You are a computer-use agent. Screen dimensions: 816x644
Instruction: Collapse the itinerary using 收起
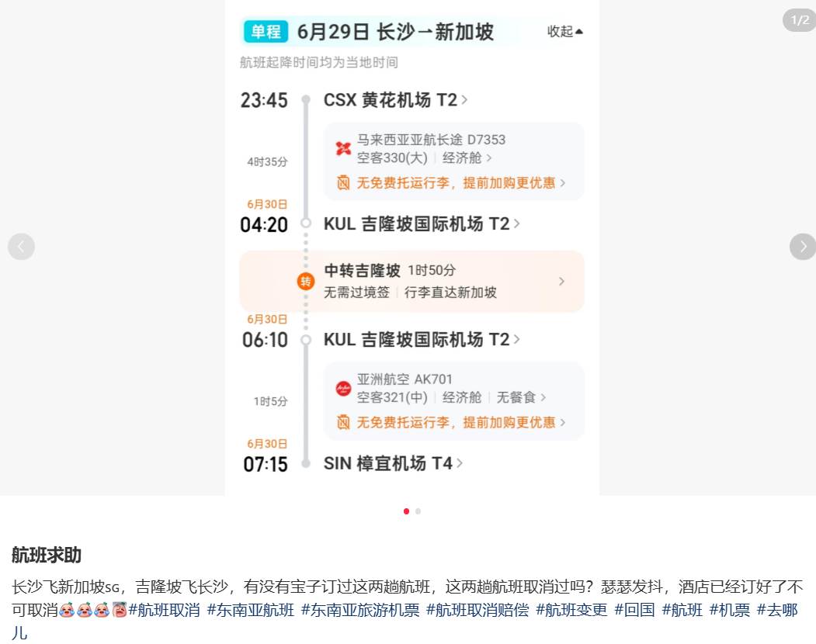(564, 32)
